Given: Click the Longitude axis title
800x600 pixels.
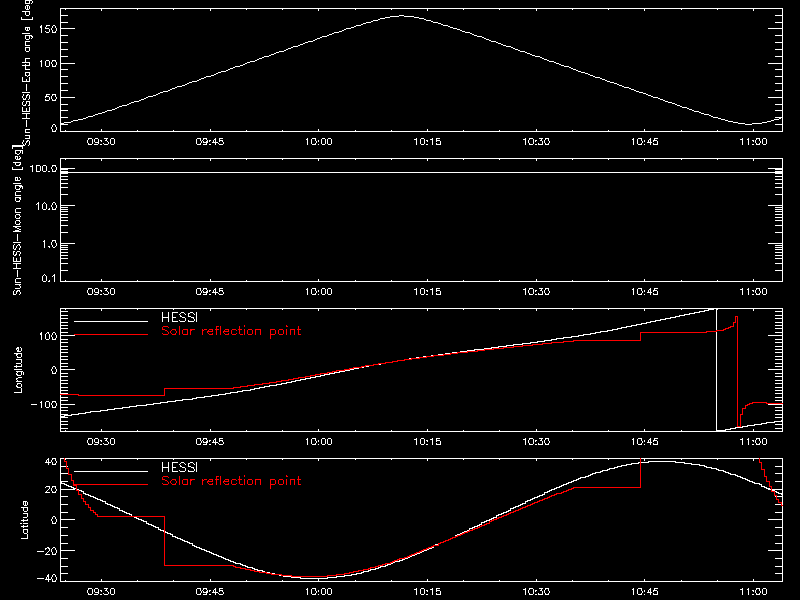Looking at the screenshot, I should coord(18,369).
